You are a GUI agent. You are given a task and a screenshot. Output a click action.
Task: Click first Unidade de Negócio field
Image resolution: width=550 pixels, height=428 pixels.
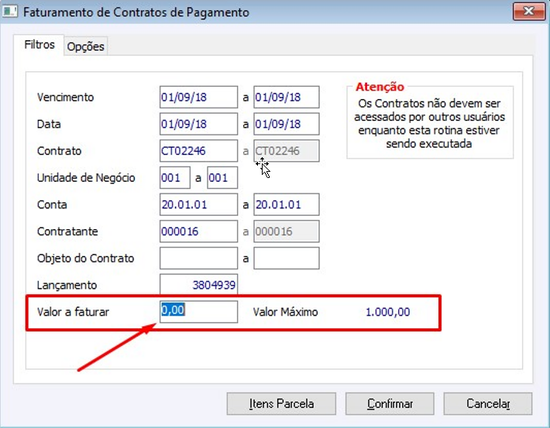pos(175,178)
